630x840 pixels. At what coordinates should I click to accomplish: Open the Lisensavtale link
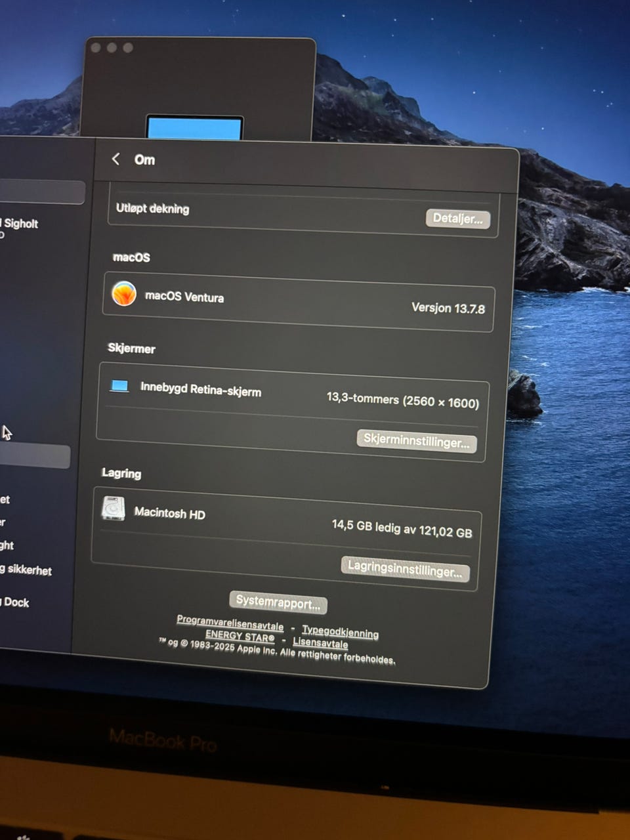pyautogui.click(x=320, y=642)
